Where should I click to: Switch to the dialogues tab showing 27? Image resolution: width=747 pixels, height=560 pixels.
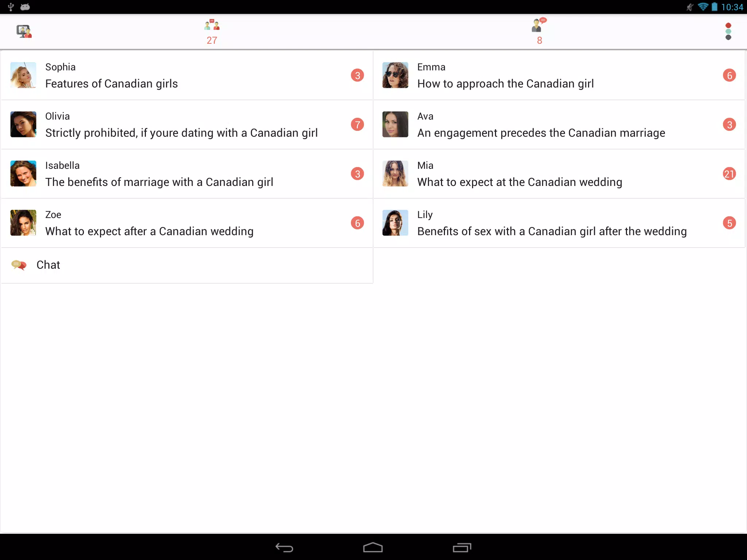point(212,32)
